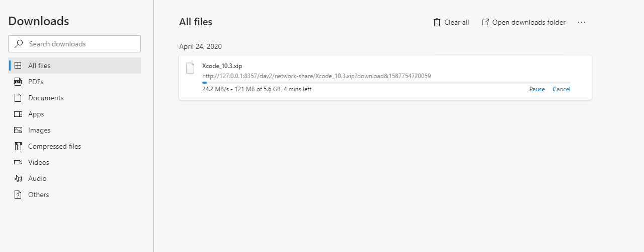Select the Xcode_10.3.xip file name
Screen dimensions: 644x252
[x=222, y=66]
